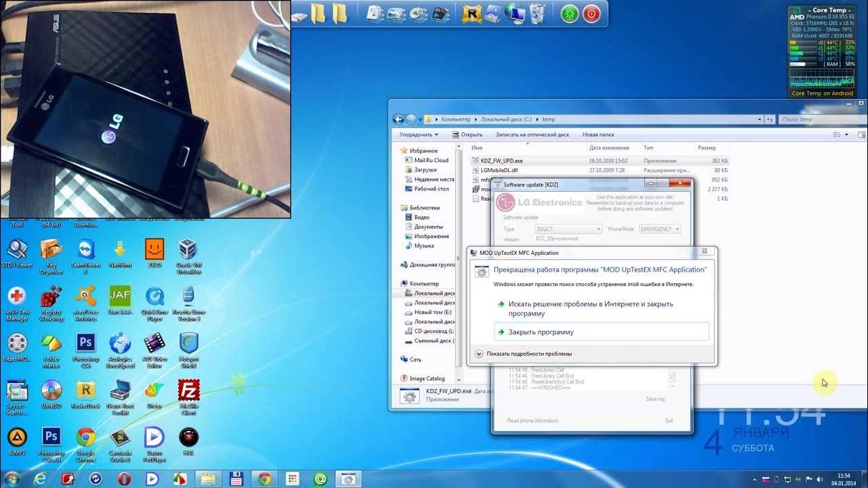
Task: Close the MOD UpTestEX crash dialog
Action: click(704, 252)
